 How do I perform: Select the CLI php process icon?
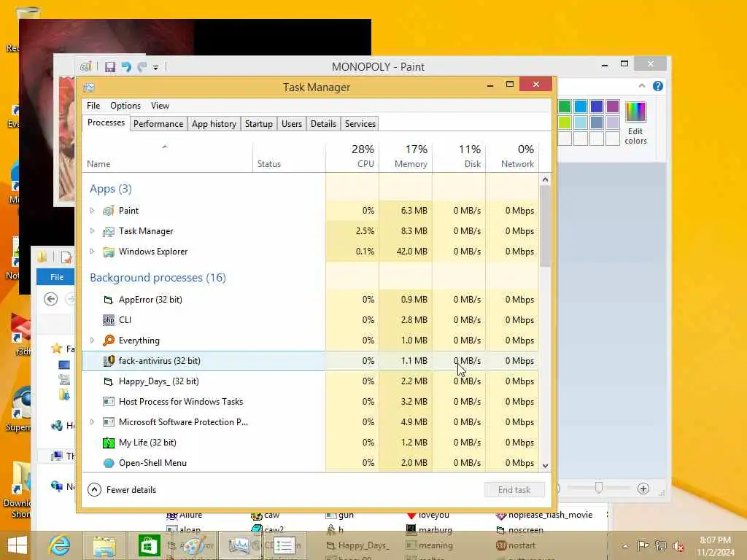[x=109, y=320]
